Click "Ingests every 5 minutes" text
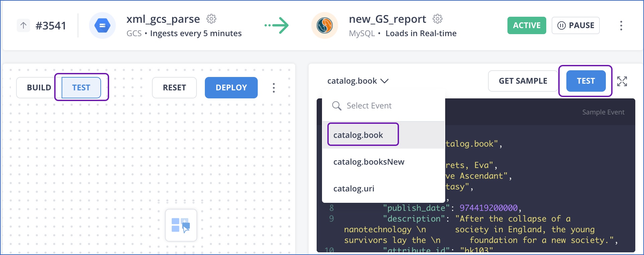Viewport: 644px width, 255px height. point(196,33)
